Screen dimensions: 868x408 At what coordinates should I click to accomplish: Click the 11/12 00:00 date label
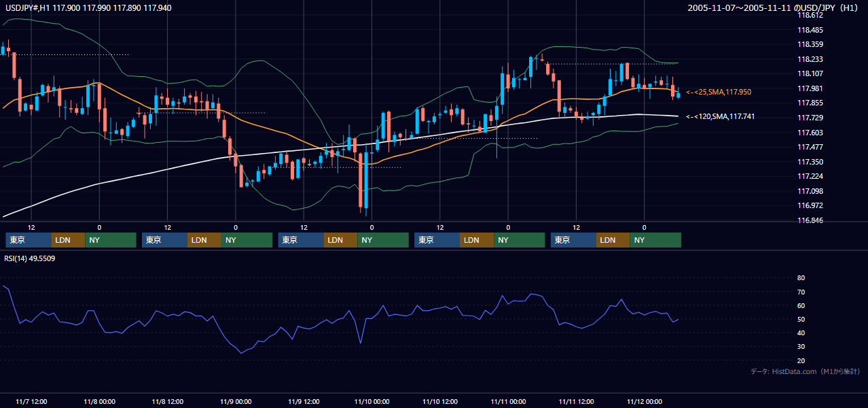[x=645, y=402]
